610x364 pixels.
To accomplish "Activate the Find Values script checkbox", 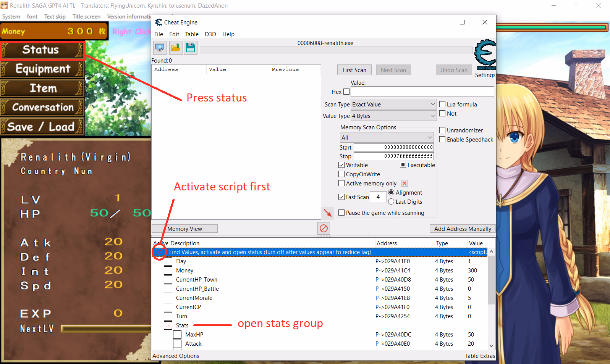I will coord(159,252).
